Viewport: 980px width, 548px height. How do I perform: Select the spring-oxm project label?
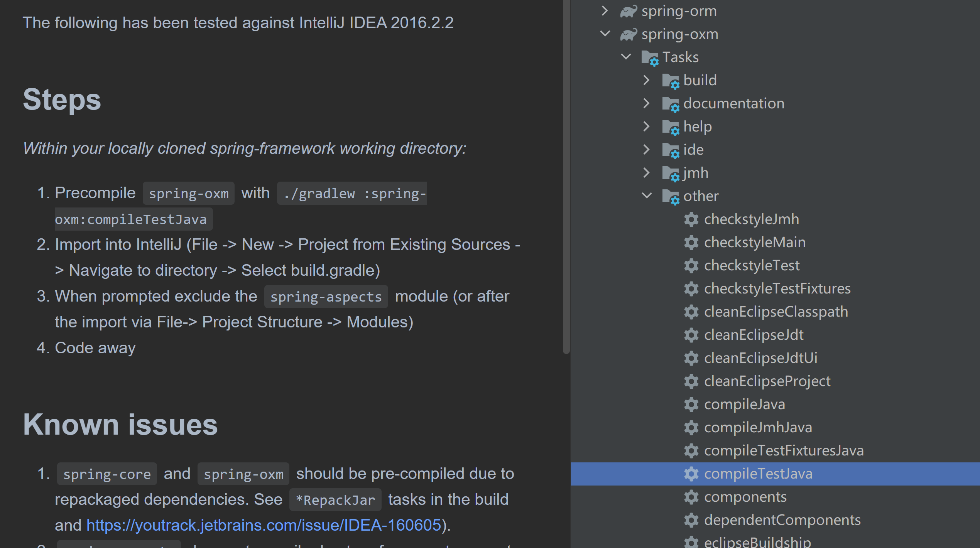click(x=680, y=34)
